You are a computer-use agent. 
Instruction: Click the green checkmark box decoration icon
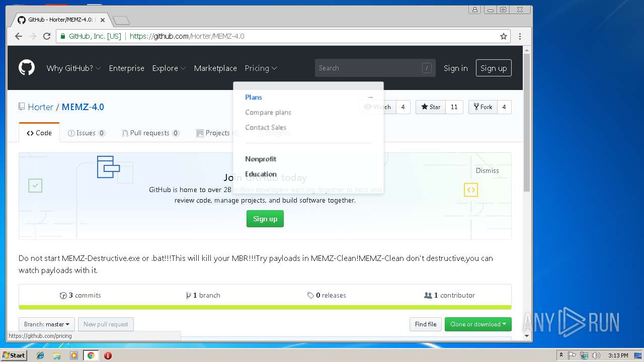click(x=35, y=186)
